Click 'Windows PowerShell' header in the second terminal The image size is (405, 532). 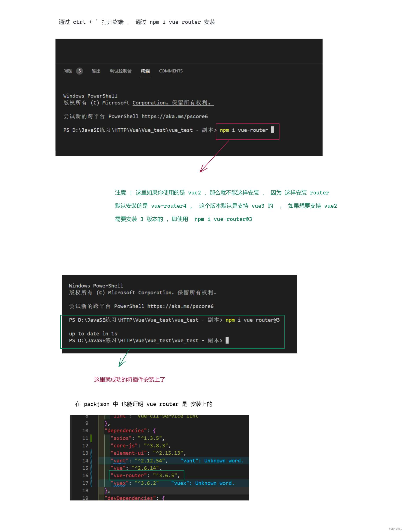tap(96, 286)
